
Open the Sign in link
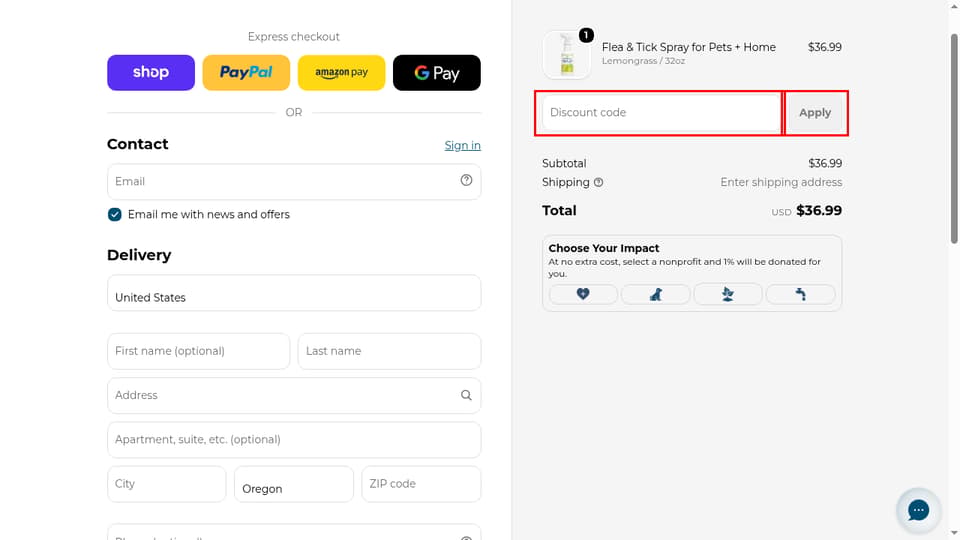[x=462, y=145]
